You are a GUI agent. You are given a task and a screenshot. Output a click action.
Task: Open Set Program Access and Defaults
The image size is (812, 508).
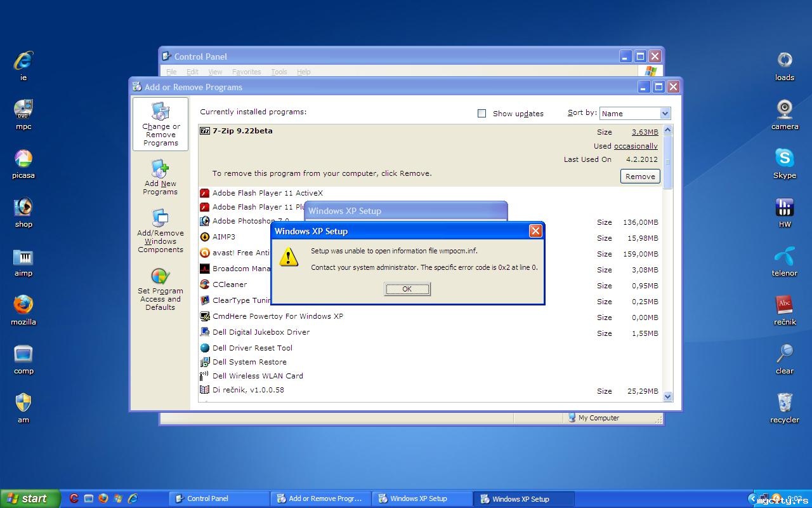coord(160,290)
